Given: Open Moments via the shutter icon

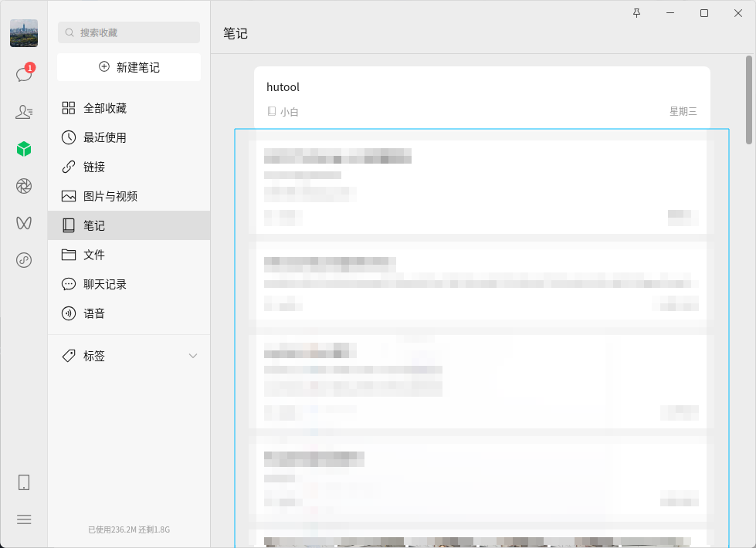Looking at the screenshot, I should (x=24, y=186).
